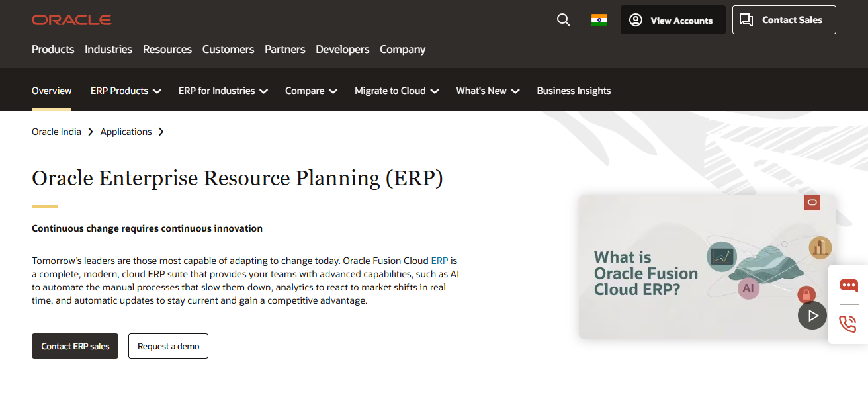The image size is (868, 397).
Task: Click the Oracle logo
Action: tap(71, 19)
